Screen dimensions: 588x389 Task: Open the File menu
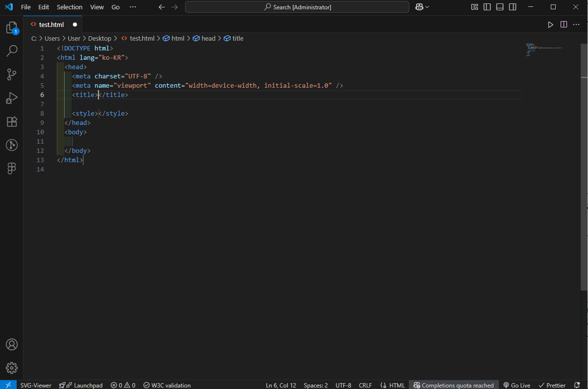tap(26, 7)
